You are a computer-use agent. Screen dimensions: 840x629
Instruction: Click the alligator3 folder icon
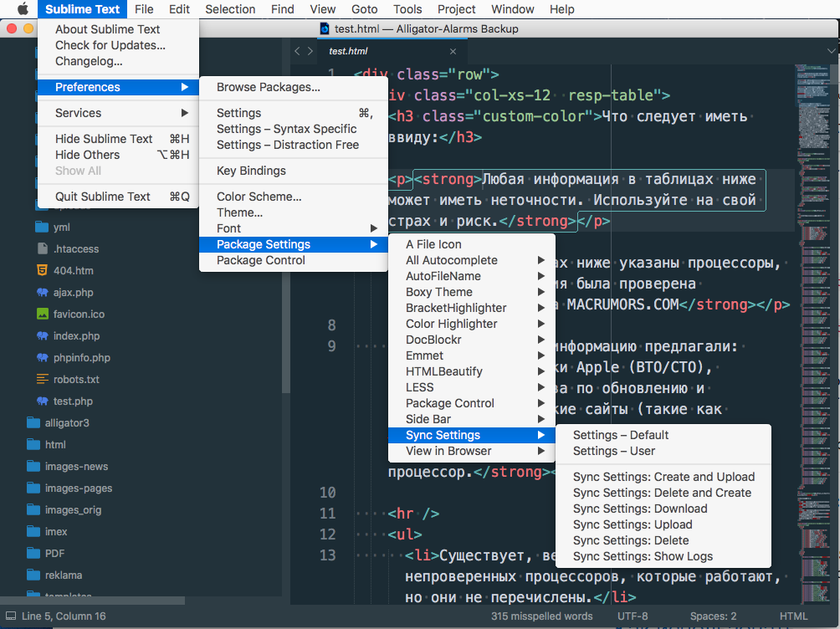(33, 422)
